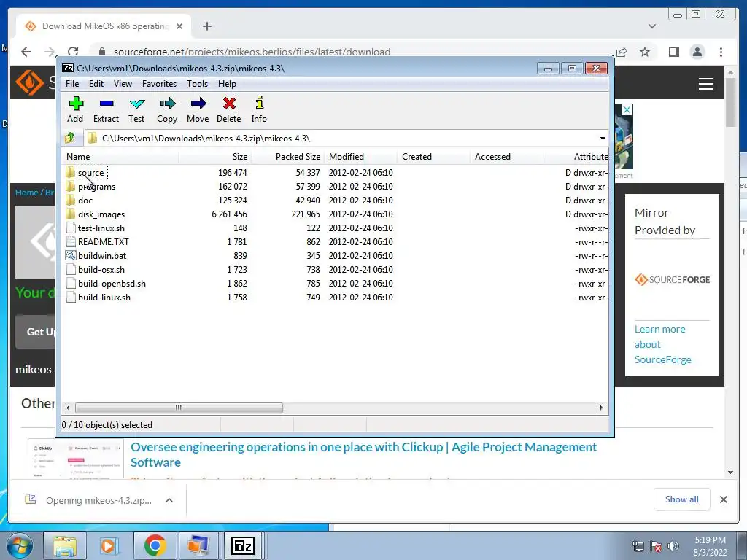Open the 7-Zip taskbar button
Viewport: 747px width, 560px height.
click(243, 545)
